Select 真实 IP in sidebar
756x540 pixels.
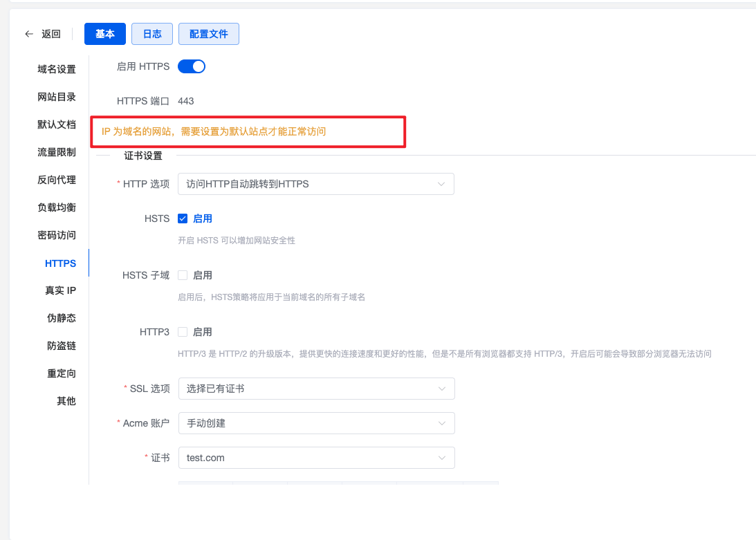(61, 290)
